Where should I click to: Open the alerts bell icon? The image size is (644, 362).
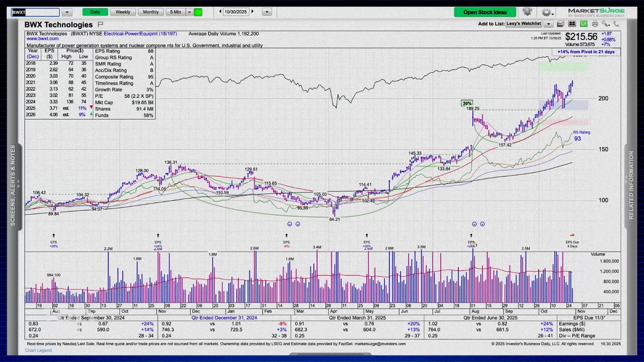point(528,11)
